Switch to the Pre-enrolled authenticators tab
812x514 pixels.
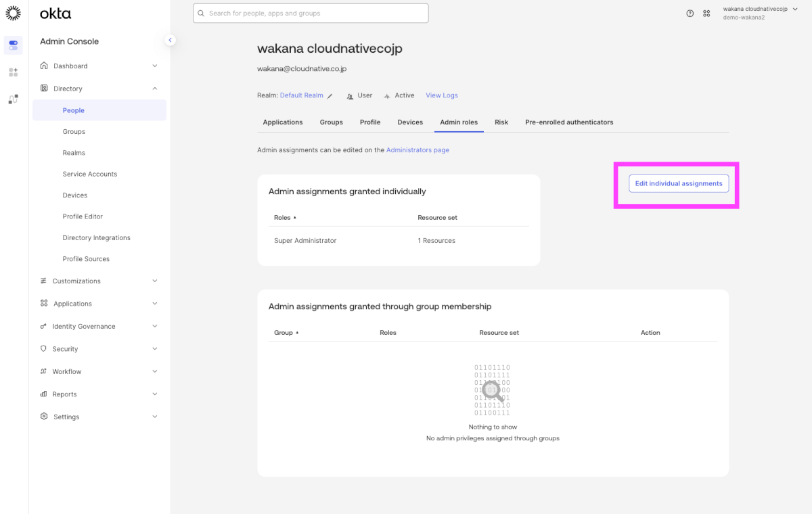pyautogui.click(x=569, y=122)
